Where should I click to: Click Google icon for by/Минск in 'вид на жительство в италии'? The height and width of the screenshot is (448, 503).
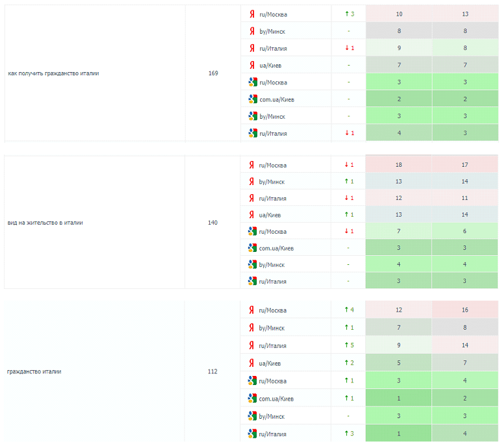[x=252, y=265]
